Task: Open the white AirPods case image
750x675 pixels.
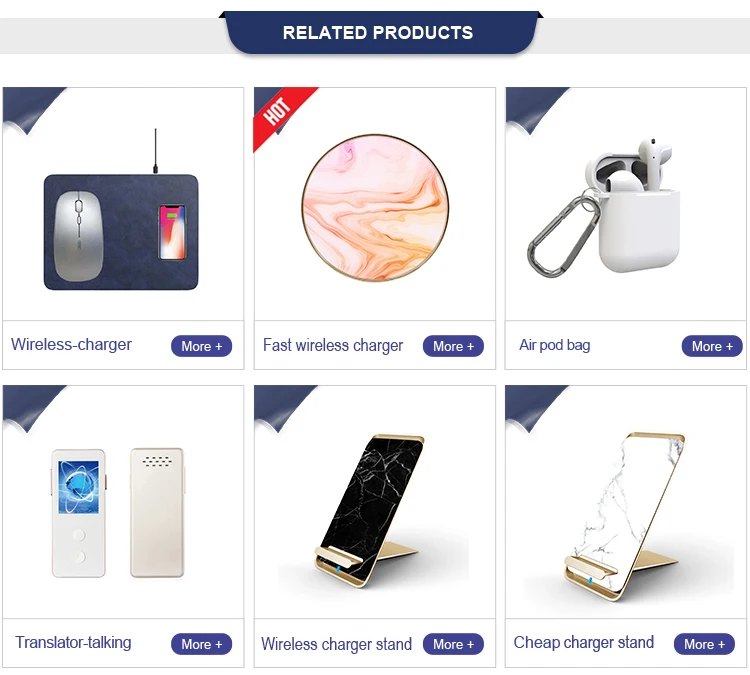Action: (604, 207)
